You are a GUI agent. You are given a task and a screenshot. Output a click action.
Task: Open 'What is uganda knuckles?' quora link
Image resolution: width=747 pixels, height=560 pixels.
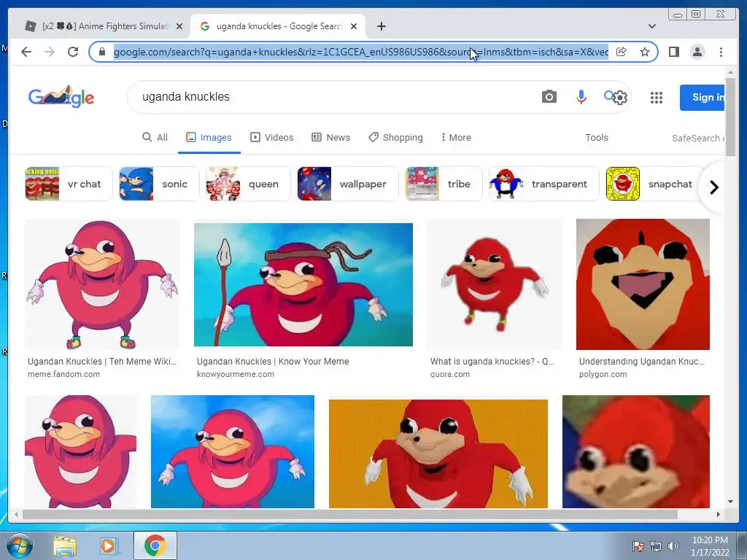(492, 362)
